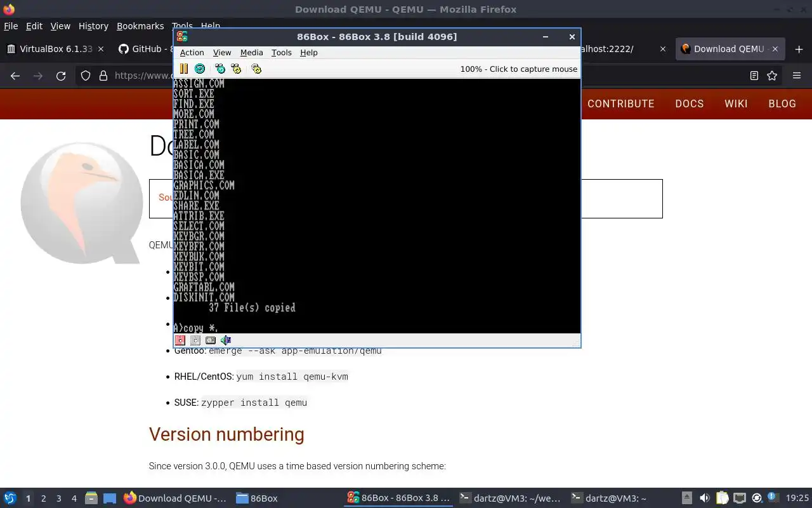This screenshot has width=812, height=508.
Task: Click 'yum install qemu-kvm' code text
Action: click(x=292, y=377)
